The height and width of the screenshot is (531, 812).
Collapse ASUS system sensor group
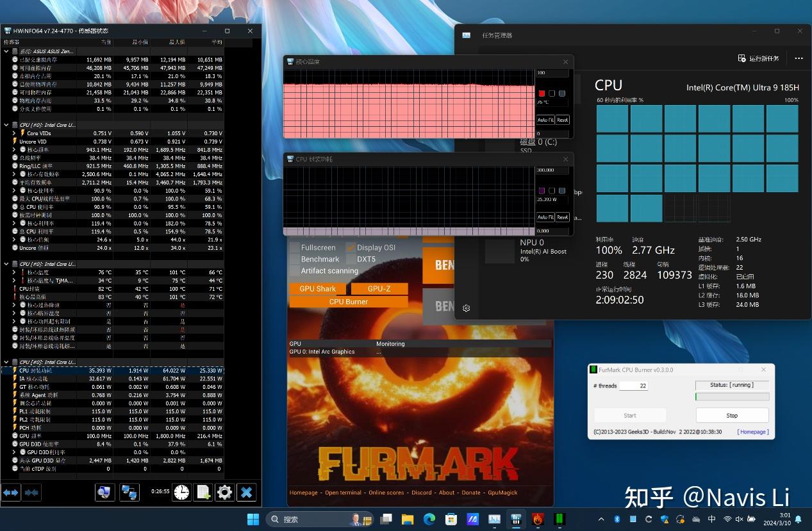[x=6, y=51]
